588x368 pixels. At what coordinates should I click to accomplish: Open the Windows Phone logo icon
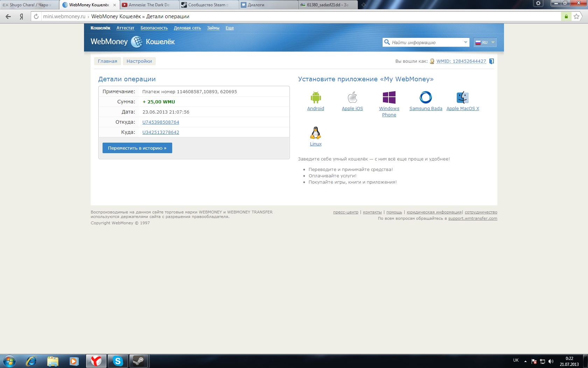389,97
